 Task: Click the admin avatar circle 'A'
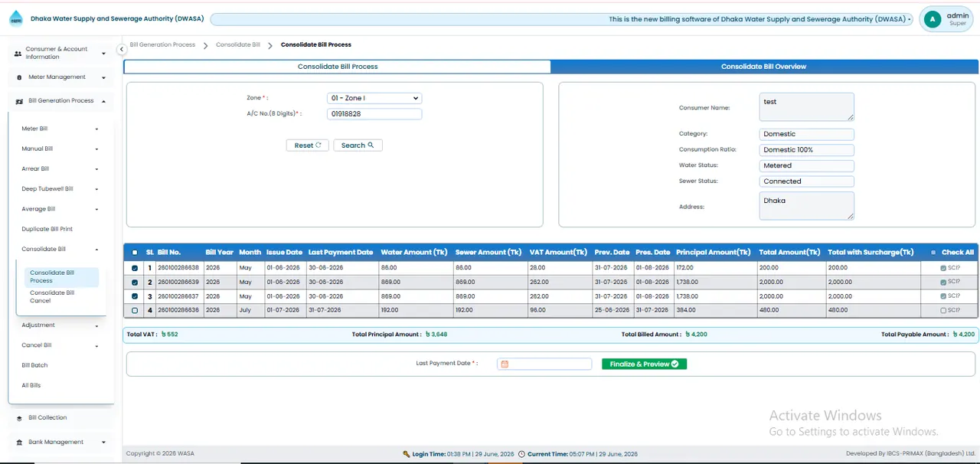(932, 19)
